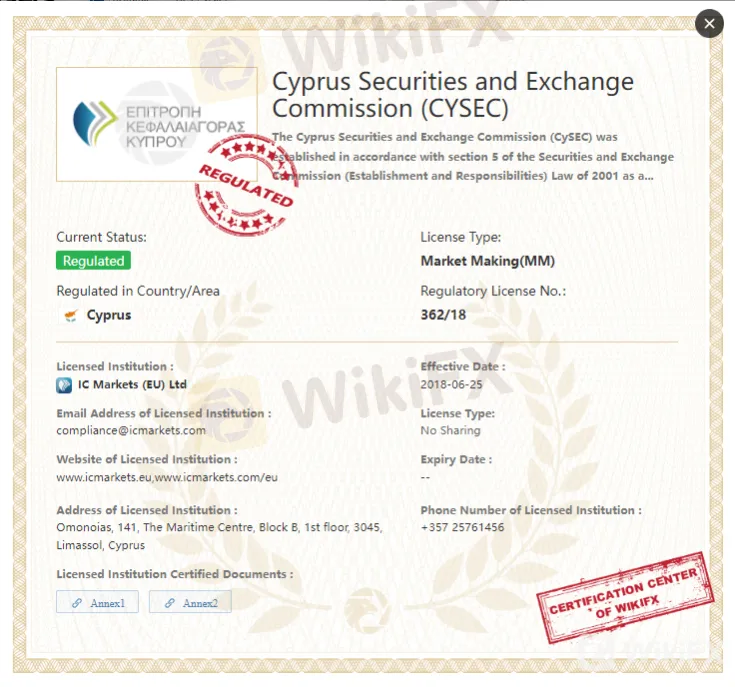This screenshot has width=735, height=687.
Task: Click the Licensed Institution Certified Documents label
Action: pyautogui.click(x=175, y=574)
